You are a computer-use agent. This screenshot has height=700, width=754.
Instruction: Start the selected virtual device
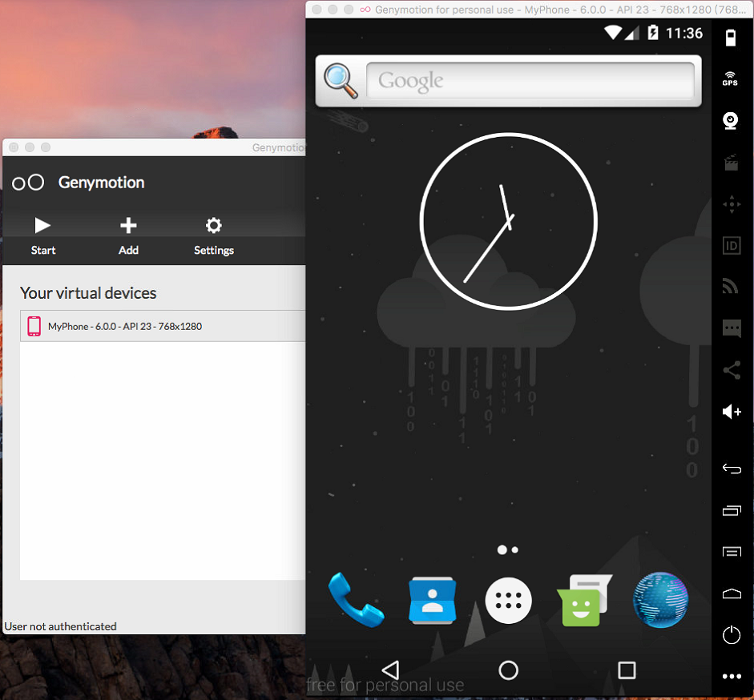tap(42, 235)
